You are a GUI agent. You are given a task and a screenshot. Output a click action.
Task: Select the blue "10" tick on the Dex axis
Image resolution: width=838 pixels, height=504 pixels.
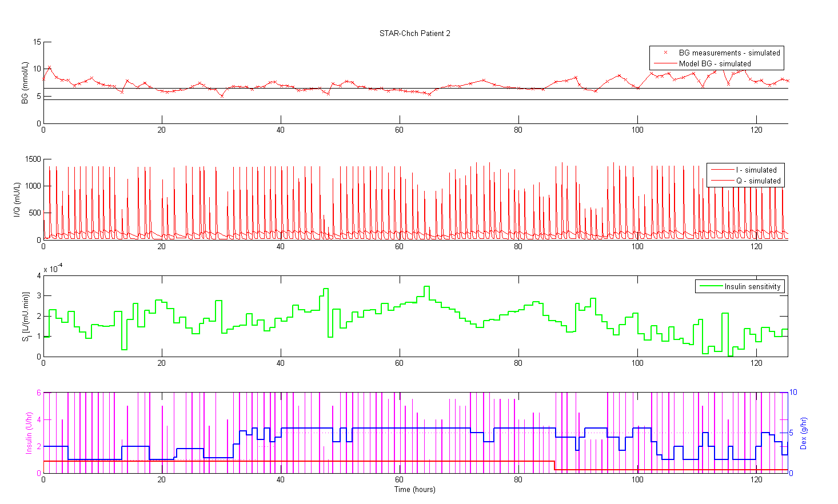[x=793, y=393]
